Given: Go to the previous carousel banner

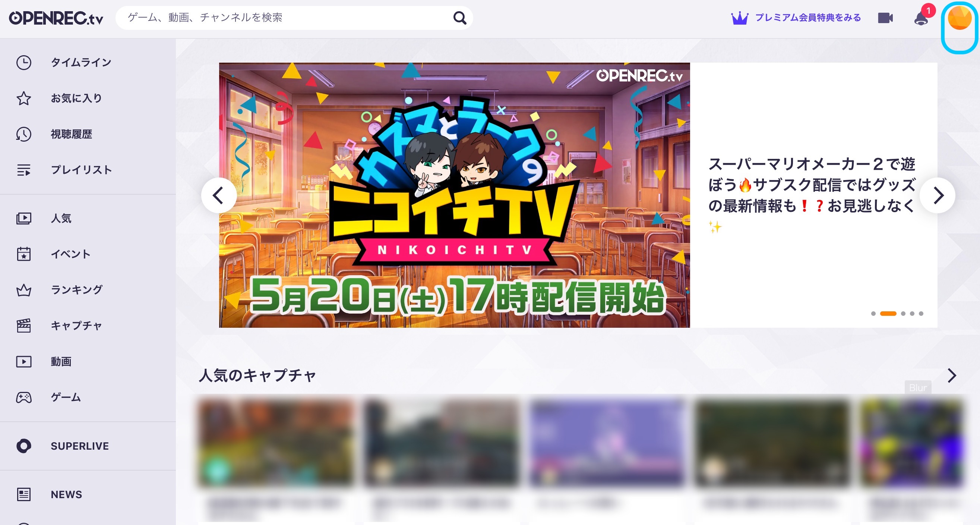Looking at the screenshot, I should tap(219, 195).
